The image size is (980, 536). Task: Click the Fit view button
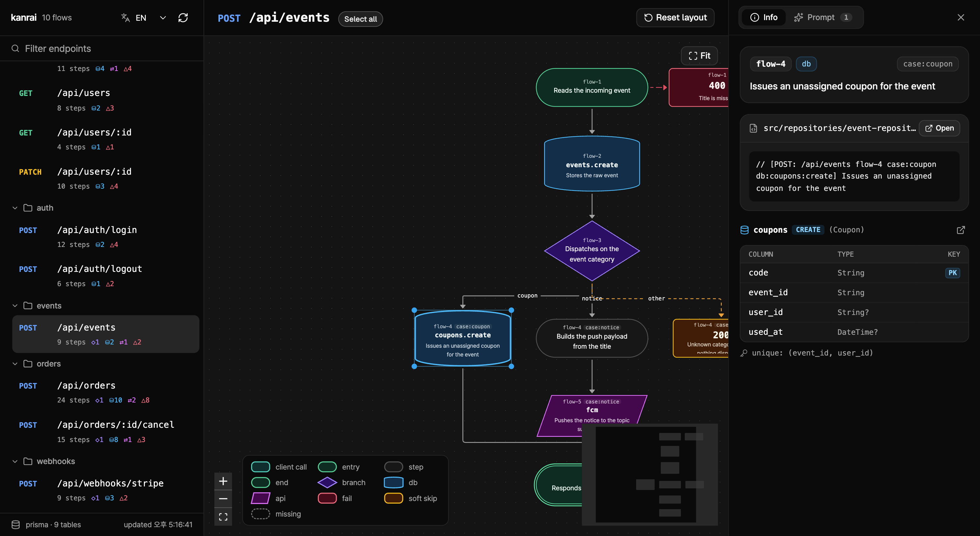[699, 56]
